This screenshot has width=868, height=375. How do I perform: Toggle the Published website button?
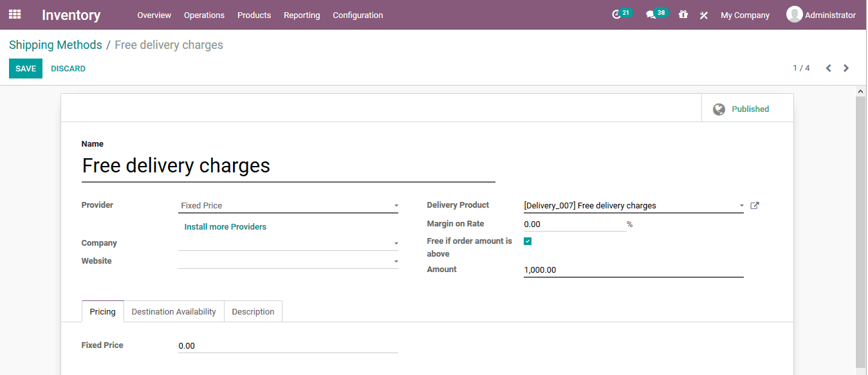click(x=747, y=108)
